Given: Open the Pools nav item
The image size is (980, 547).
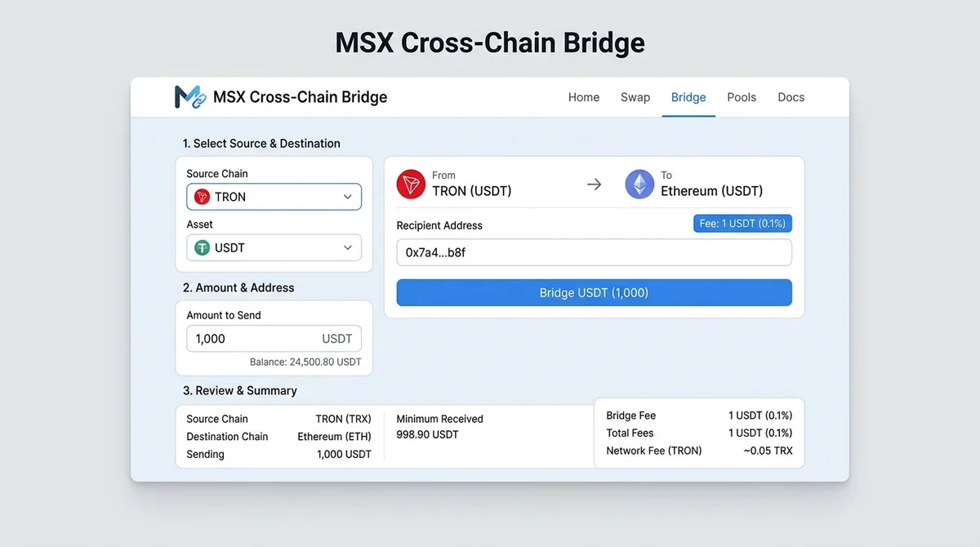Looking at the screenshot, I should coord(742,97).
